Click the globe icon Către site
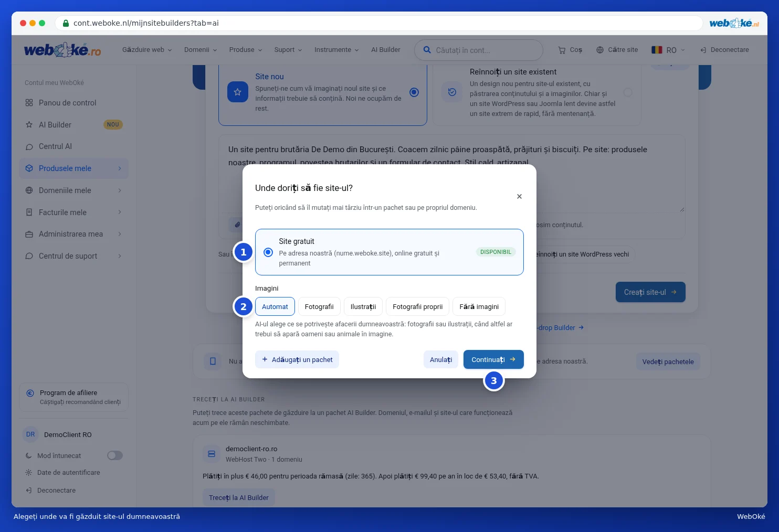This screenshot has height=532, width=779. point(600,50)
